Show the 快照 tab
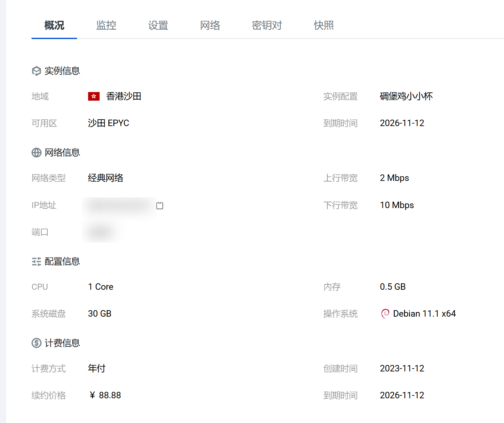The image size is (504, 423). pyautogui.click(x=324, y=25)
